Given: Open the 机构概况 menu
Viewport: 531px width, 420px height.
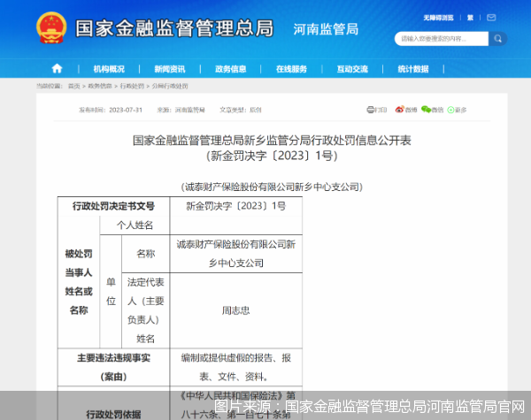Looking at the screenshot, I should (x=109, y=69).
